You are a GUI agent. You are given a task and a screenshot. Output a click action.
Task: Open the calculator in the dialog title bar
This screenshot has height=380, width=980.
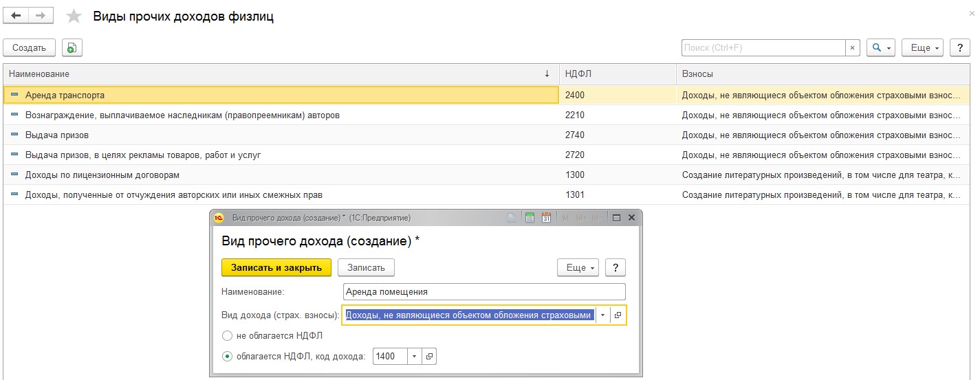pos(530,218)
